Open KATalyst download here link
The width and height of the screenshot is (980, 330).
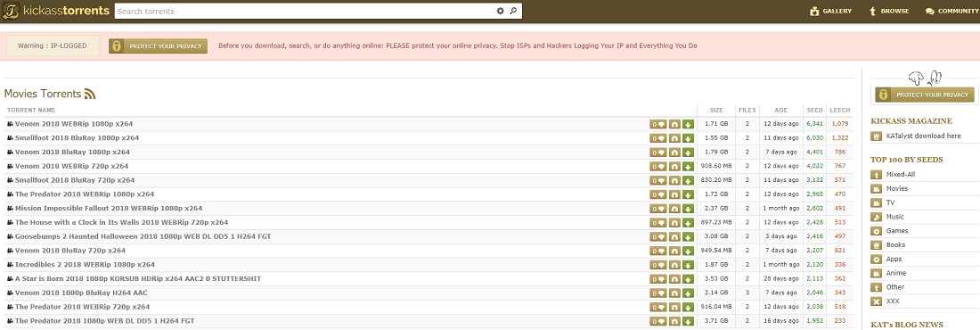[x=923, y=136]
